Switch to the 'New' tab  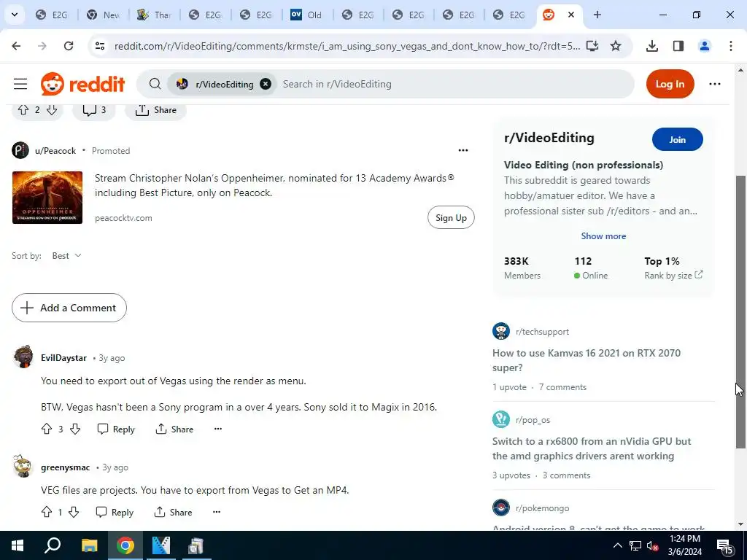[x=104, y=15]
